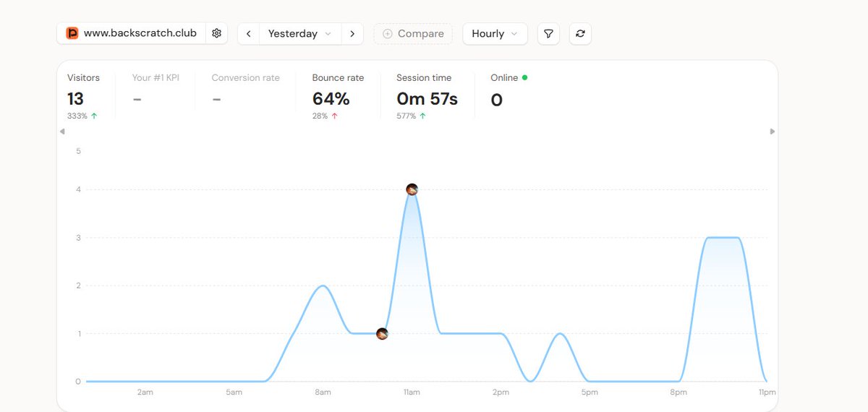Click the avatar marker at 11am peak
The height and width of the screenshot is (412, 868).
pos(412,189)
